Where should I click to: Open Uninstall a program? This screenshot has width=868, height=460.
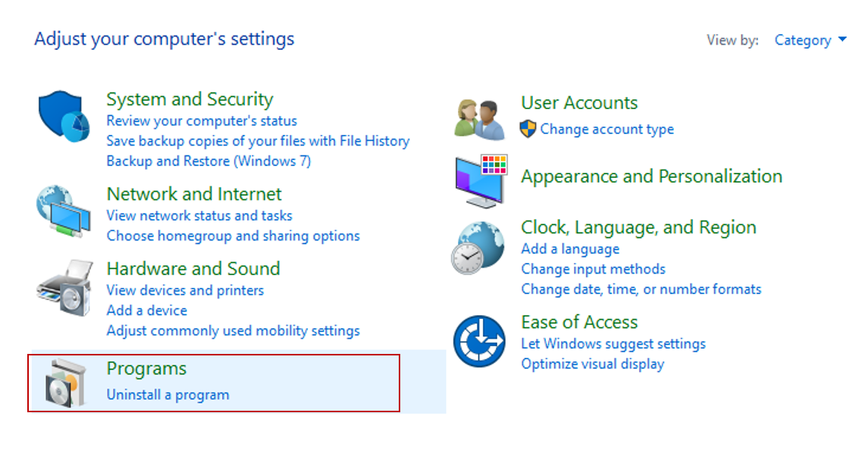pos(168,394)
